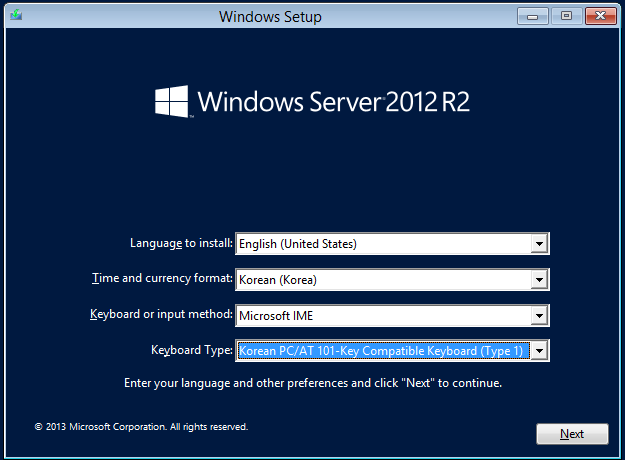Open the Language to install dropdown arrow
Viewport: 625px width, 460px height.
pyautogui.click(x=539, y=244)
